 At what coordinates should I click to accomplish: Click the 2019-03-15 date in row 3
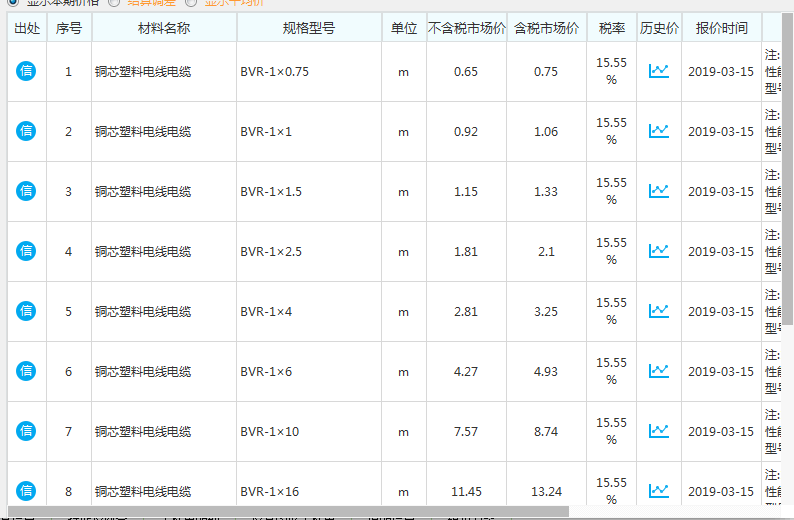(x=721, y=191)
